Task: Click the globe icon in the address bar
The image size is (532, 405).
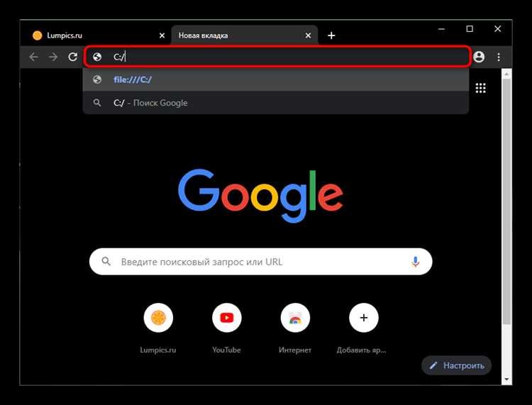Action: pos(97,57)
